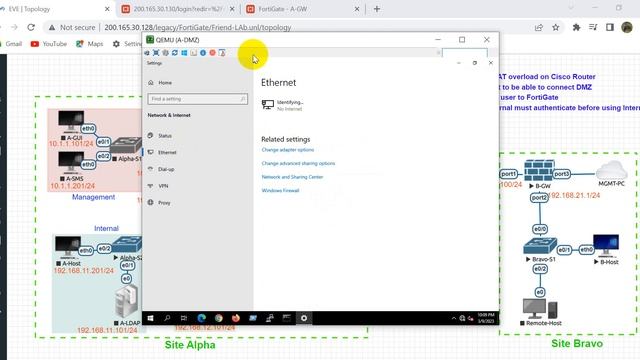This screenshot has height=360, width=640.
Task: Click the A-Host node in topology
Action: click(68, 247)
